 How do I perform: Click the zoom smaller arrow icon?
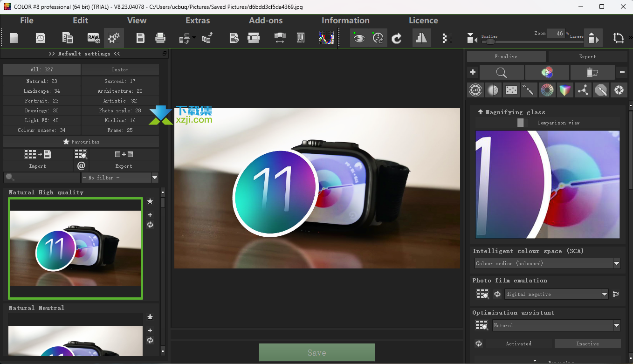472,38
